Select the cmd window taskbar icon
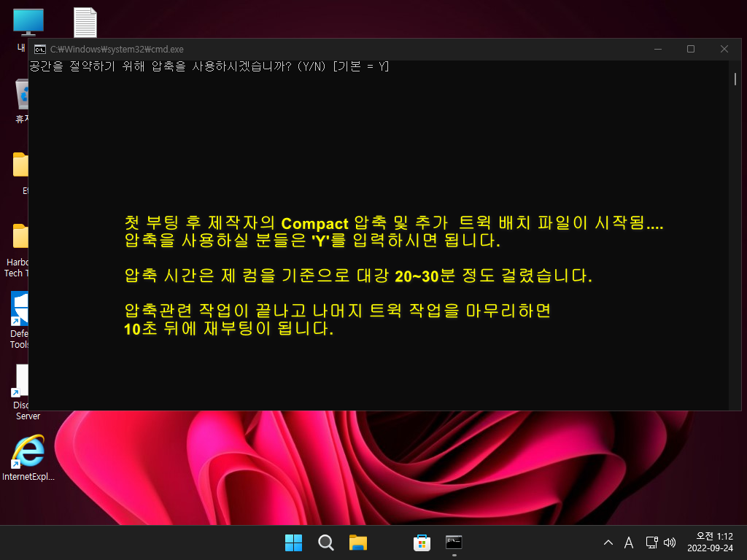 [454, 542]
